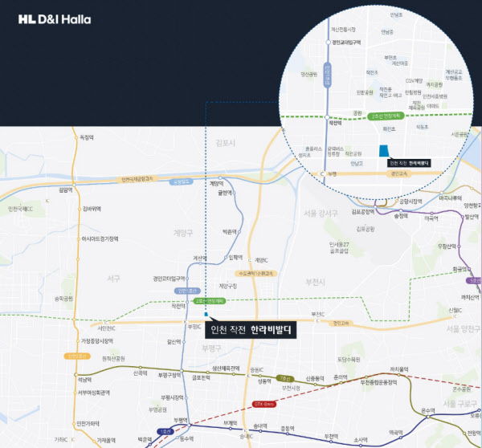Click the 갈산역 station label
The height and width of the screenshot is (448, 482).
coord(174,342)
